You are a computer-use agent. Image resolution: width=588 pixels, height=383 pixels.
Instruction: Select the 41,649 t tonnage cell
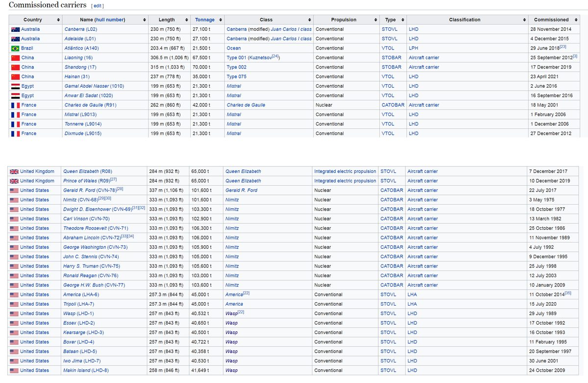pyautogui.click(x=206, y=371)
